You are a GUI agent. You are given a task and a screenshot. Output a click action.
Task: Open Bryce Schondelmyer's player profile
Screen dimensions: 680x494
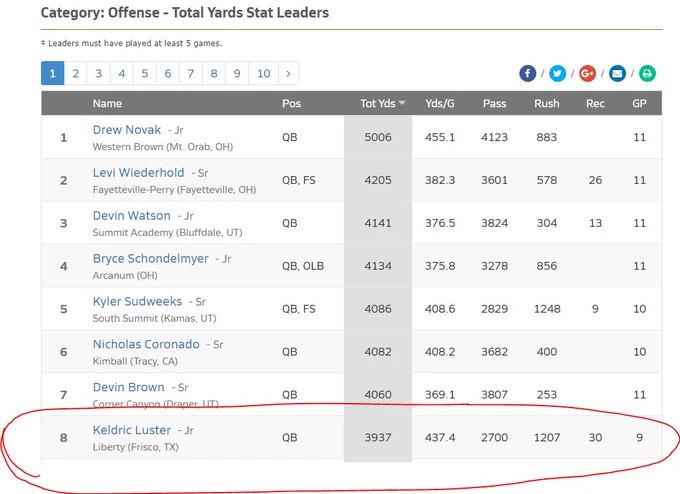tap(150, 258)
